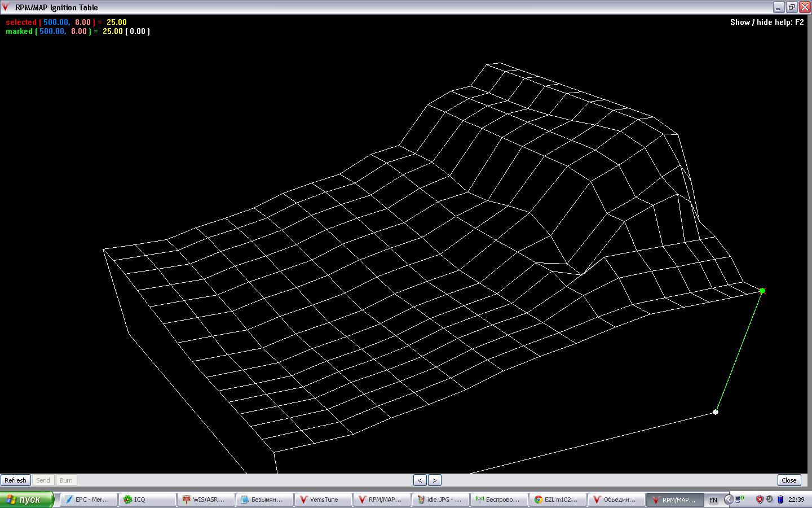812x508 pixels.
Task: Go to next table with > button
Action: click(434, 480)
